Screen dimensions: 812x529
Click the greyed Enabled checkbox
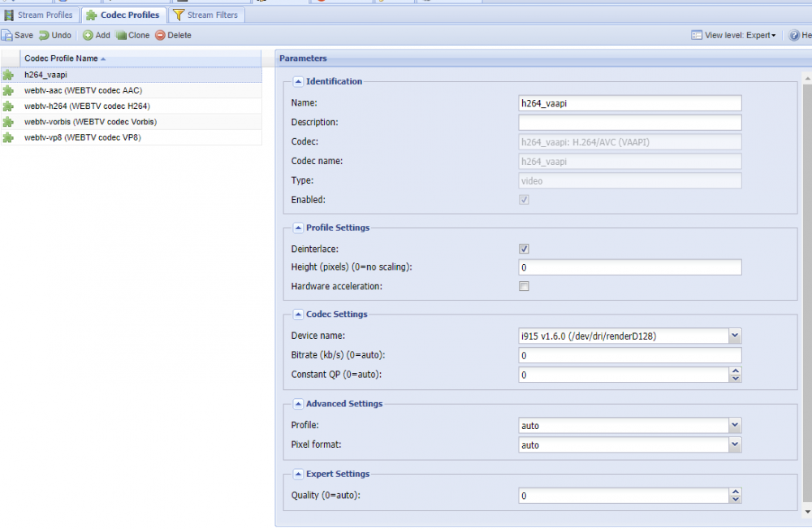click(x=524, y=199)
